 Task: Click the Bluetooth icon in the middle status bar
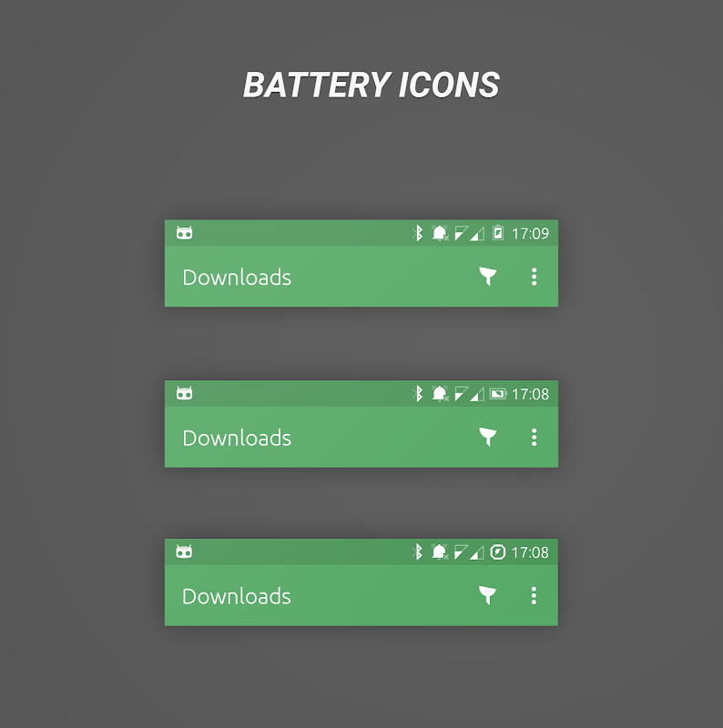click(418, 393)
